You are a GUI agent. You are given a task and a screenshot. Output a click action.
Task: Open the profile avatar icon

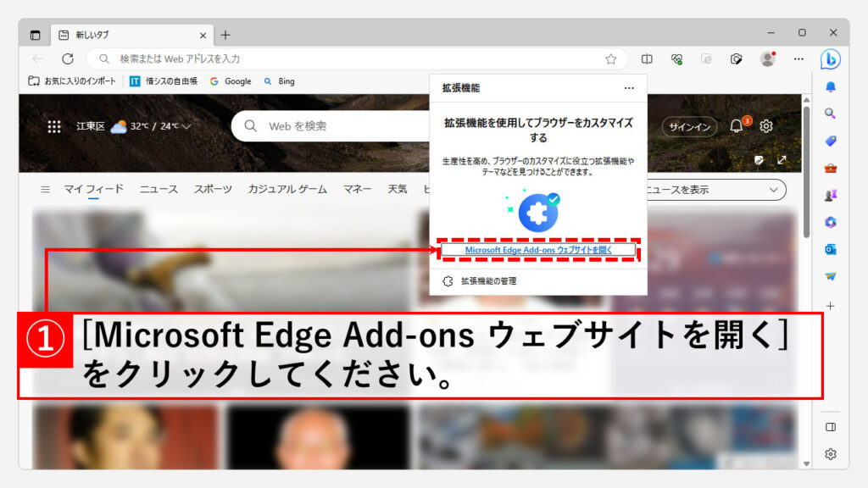[x=767, y=58]
